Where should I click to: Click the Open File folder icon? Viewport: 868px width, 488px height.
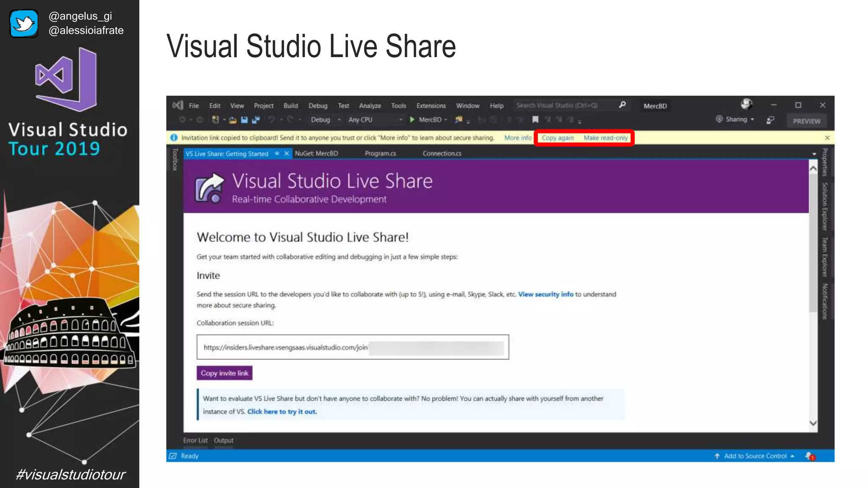point(233,120)
